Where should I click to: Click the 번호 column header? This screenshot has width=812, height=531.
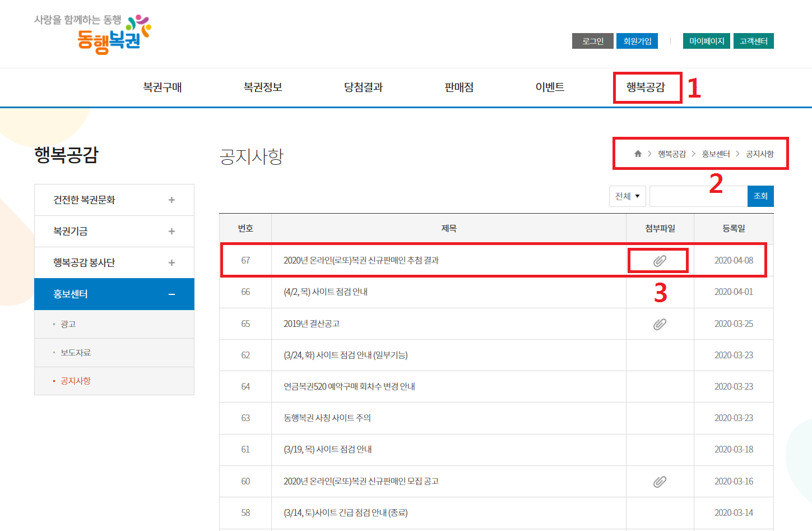(x=245, y=228)
